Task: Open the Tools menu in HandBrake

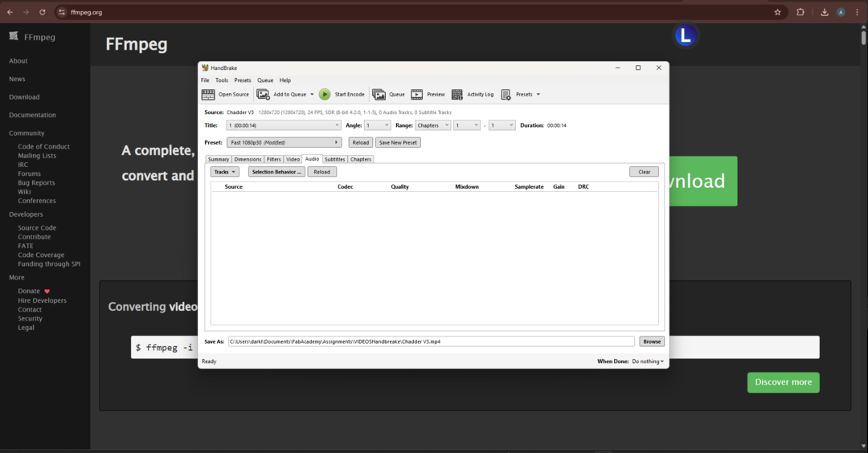Action: coord(222,80)
